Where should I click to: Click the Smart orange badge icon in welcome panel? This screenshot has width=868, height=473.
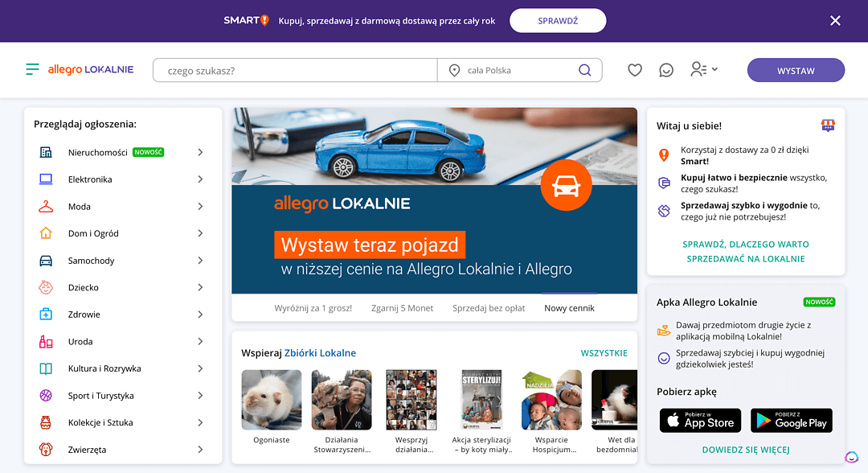point(664,155)
